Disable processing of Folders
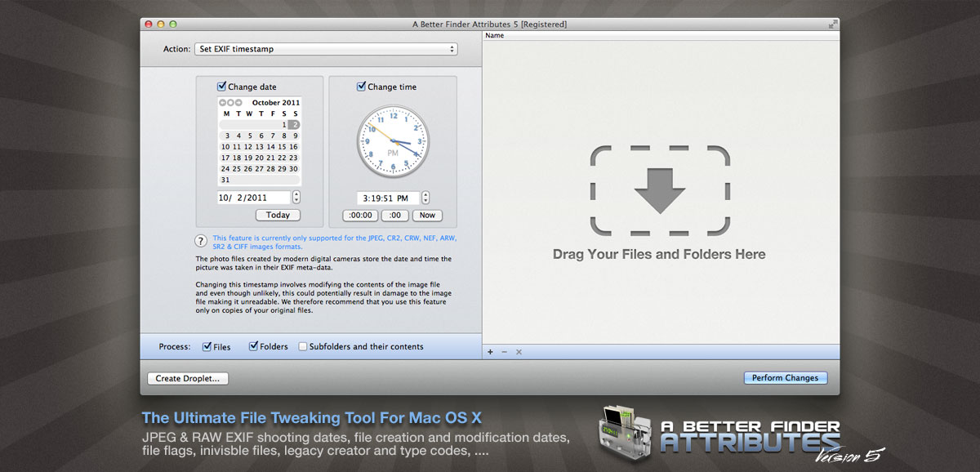Viewport: 980px width, 472px height. [x=254, y=346]
